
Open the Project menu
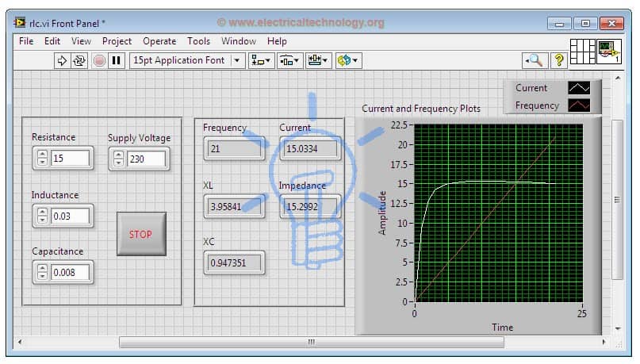tap(117, 41)
